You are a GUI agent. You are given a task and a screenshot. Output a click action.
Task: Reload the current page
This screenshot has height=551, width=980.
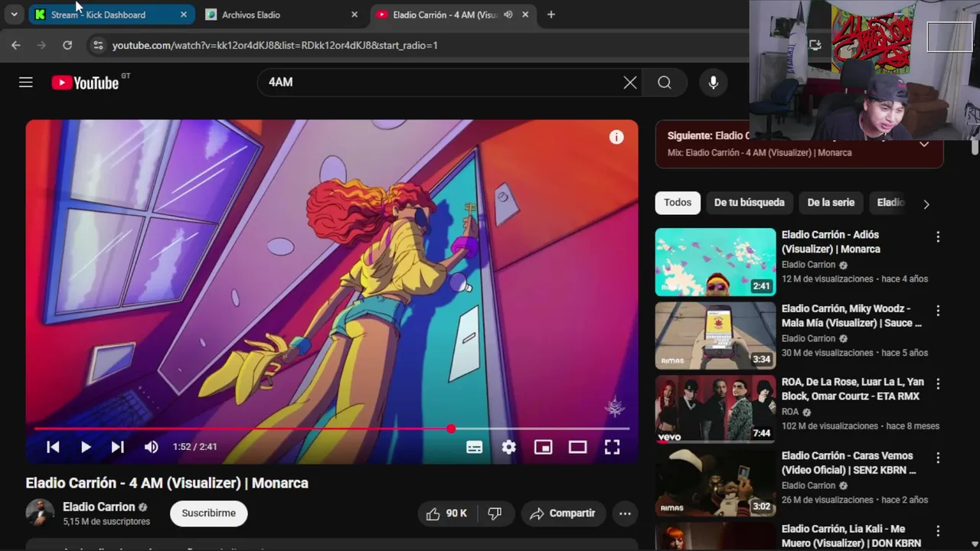pos(67,45)
